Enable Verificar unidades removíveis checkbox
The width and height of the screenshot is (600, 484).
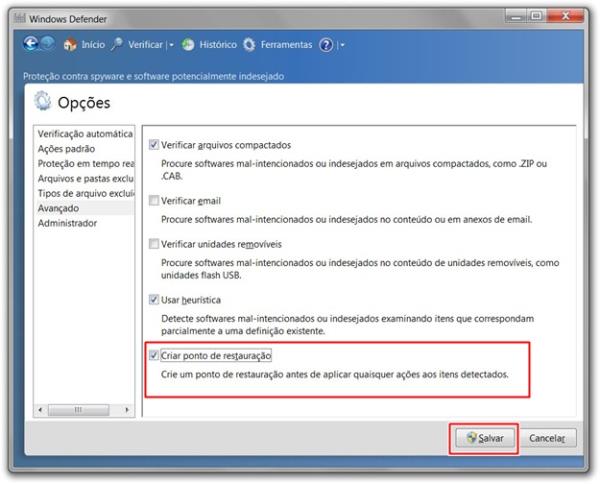(154, 244)
